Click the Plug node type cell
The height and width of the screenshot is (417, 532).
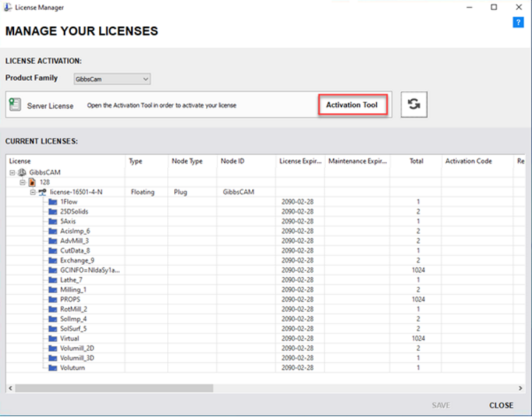[x=181, y=193]
